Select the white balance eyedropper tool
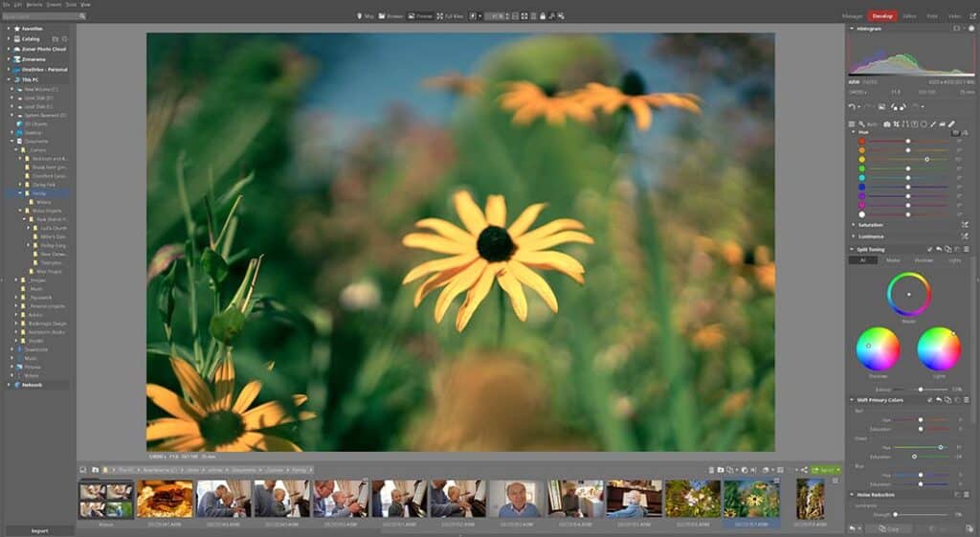 (x=861, y=124)
